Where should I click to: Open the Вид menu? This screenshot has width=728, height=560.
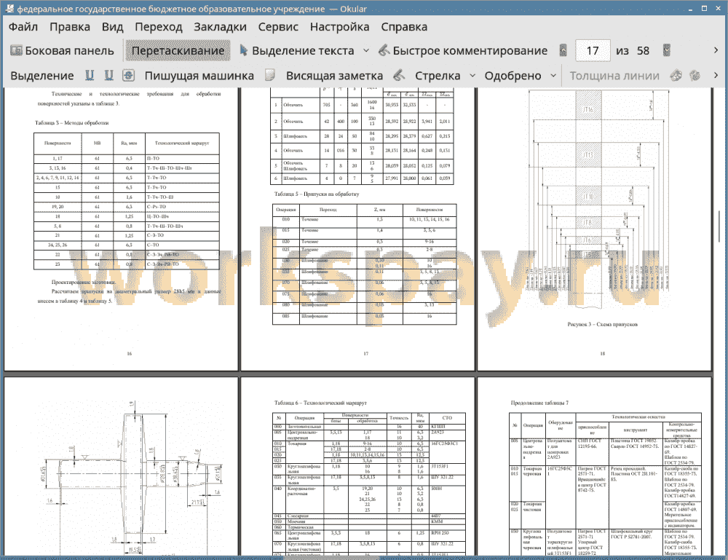[x=112, y=27]
